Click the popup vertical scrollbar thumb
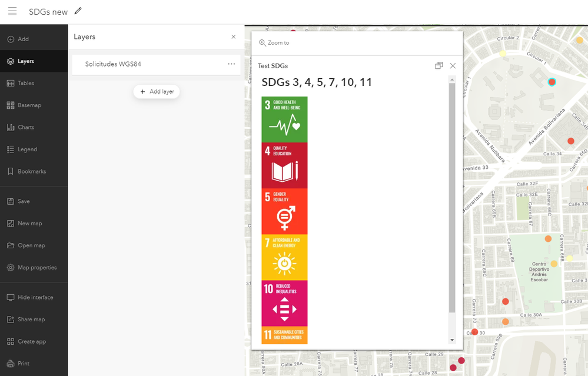The width and height of the screenshot is (588, 376). coord(452,198)
